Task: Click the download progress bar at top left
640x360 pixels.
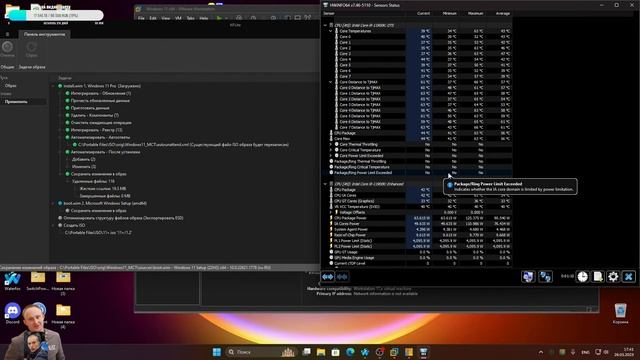Action: point(56,16)
